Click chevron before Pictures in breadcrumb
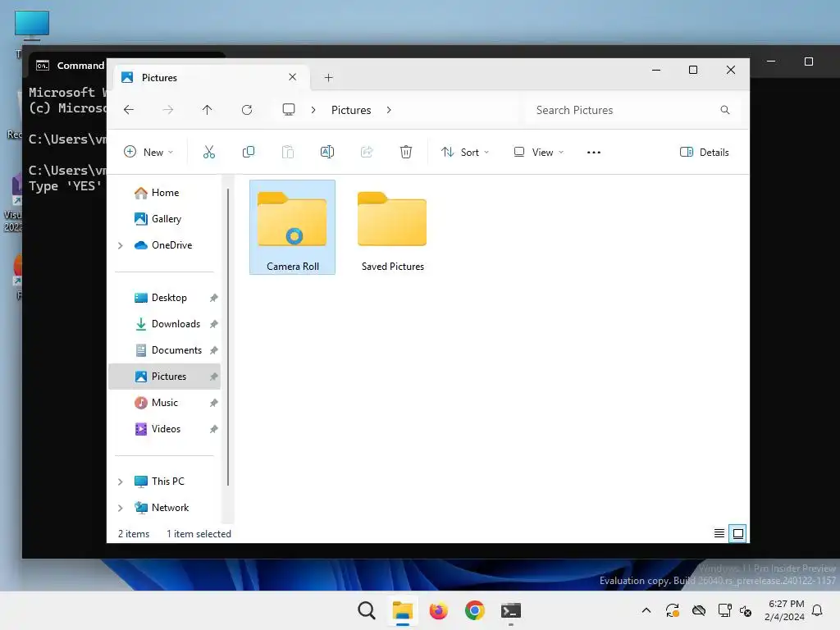This screenshot has height=630, width=840. pos(313,110)
